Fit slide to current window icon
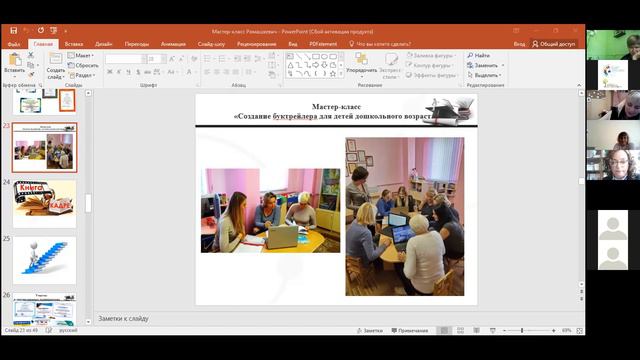 tap(579, 331)
